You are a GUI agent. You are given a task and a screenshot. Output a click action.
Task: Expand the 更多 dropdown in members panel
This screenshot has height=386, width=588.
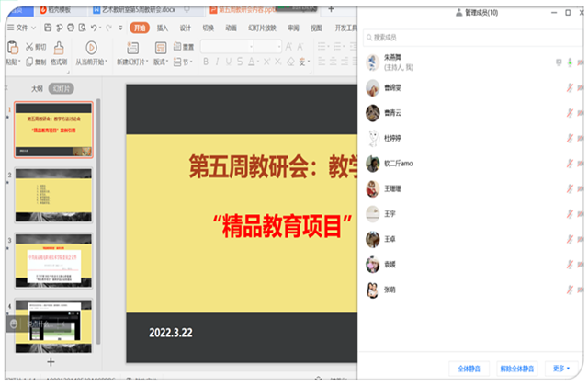pos(560,368)
